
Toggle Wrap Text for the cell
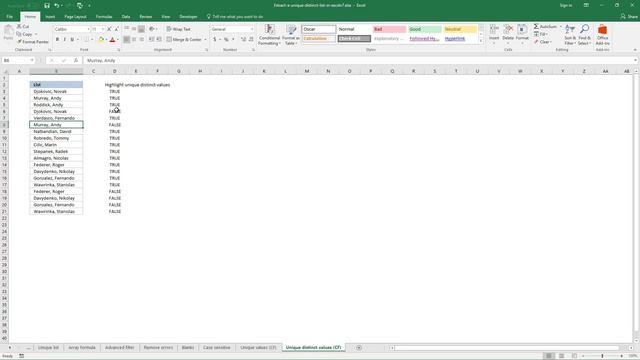click(178, 29)
